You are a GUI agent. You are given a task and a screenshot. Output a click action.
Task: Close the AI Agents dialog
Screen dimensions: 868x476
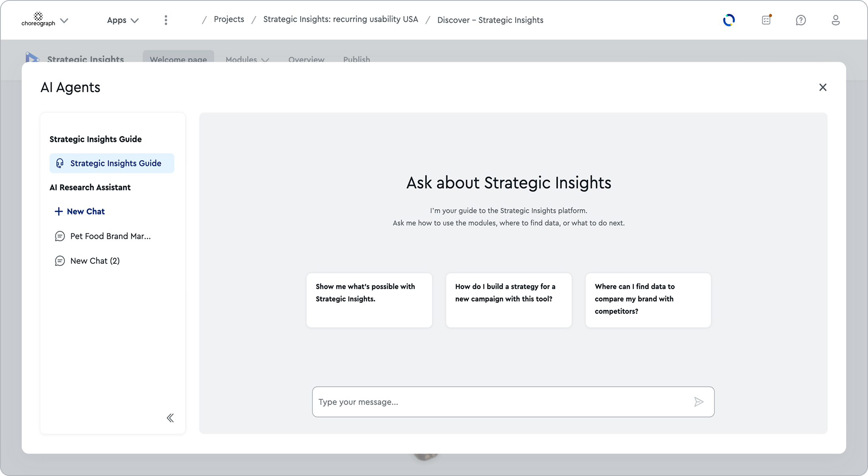click(x=823, y=87)
